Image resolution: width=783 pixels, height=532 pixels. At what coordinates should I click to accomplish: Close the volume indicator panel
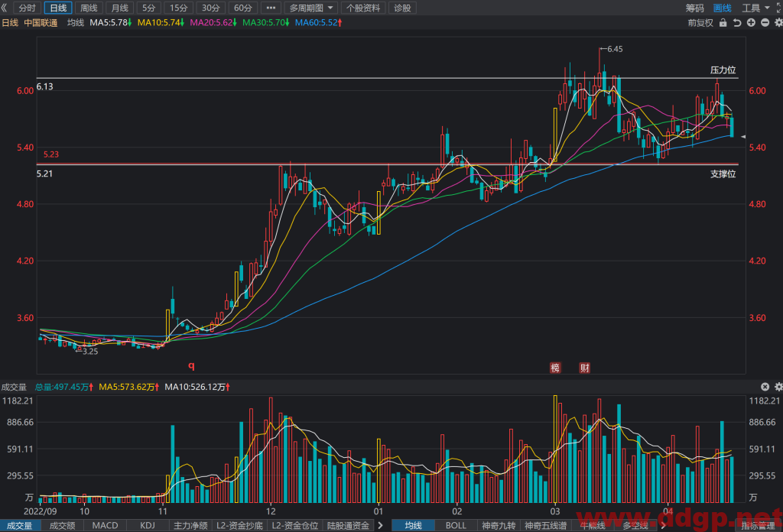point(765,386)
